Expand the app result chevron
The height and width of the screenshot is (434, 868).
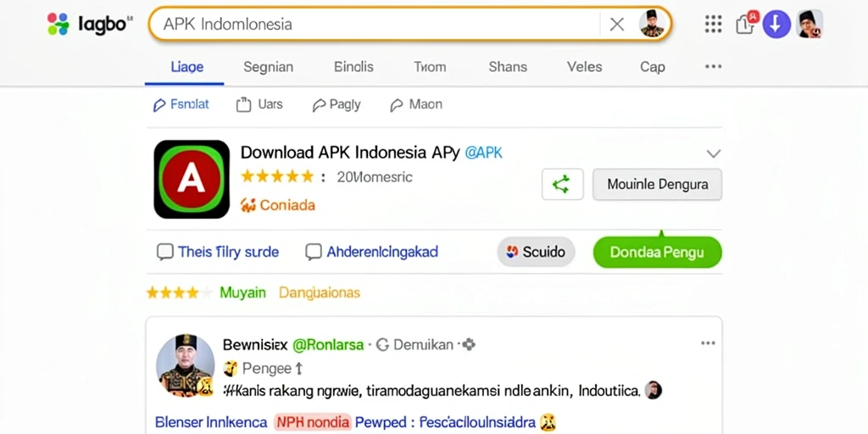tap(714, 153)
